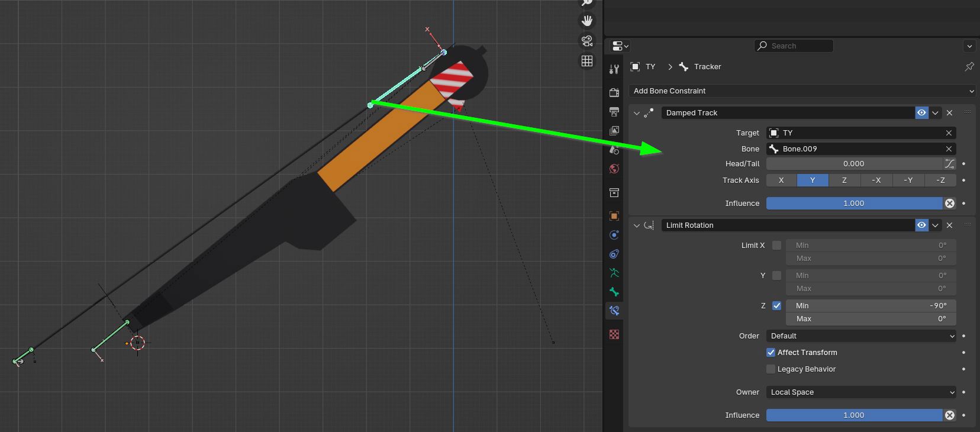
Task: Click the TY object breadcrumb
Action: 643,66
